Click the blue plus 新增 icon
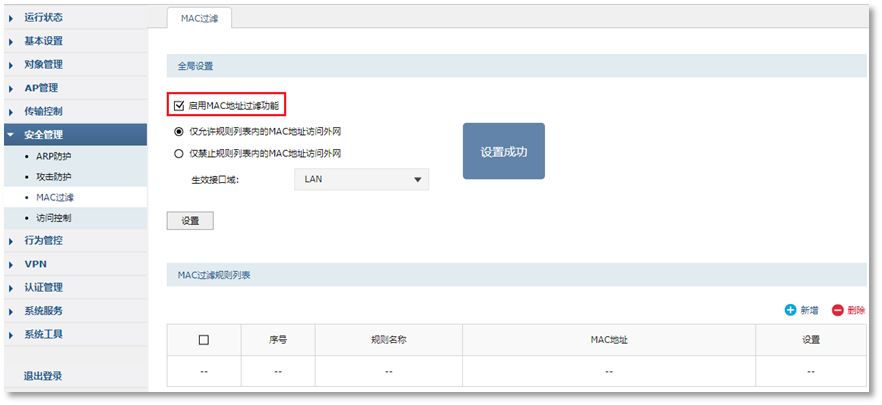Viewport: 882px width, 405px height. coord(790,311)
